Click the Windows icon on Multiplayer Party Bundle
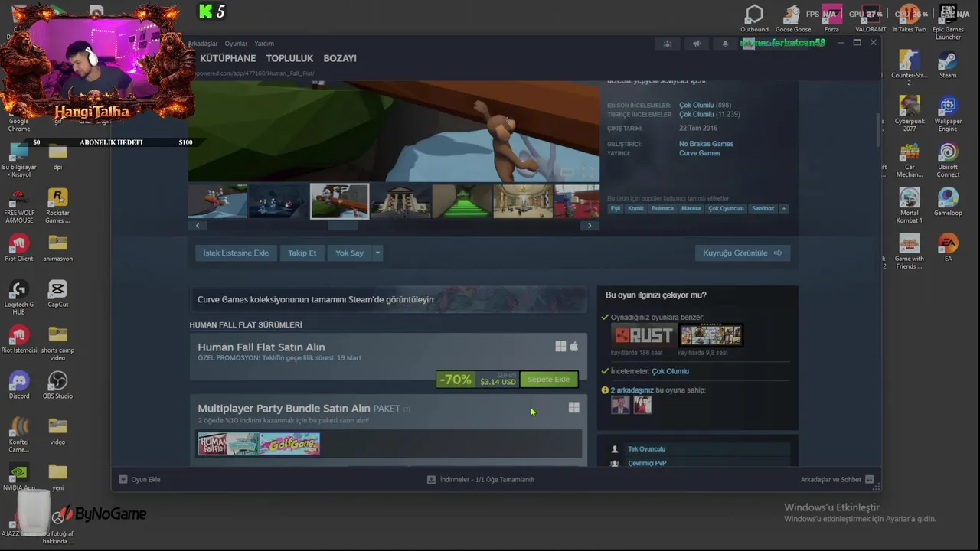980x551 pixels. coord(573,408)
